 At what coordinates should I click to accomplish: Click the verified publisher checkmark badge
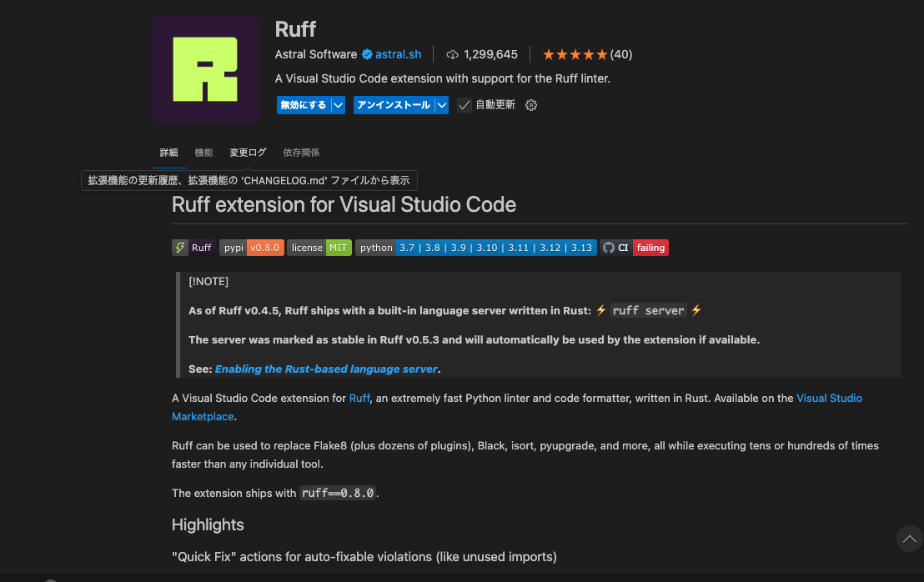point(367,54)
